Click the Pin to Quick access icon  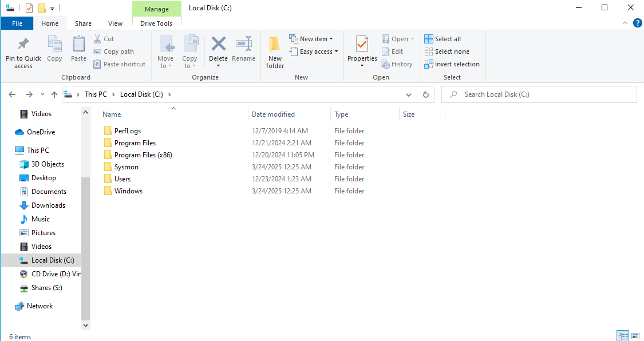click(23, 45)
